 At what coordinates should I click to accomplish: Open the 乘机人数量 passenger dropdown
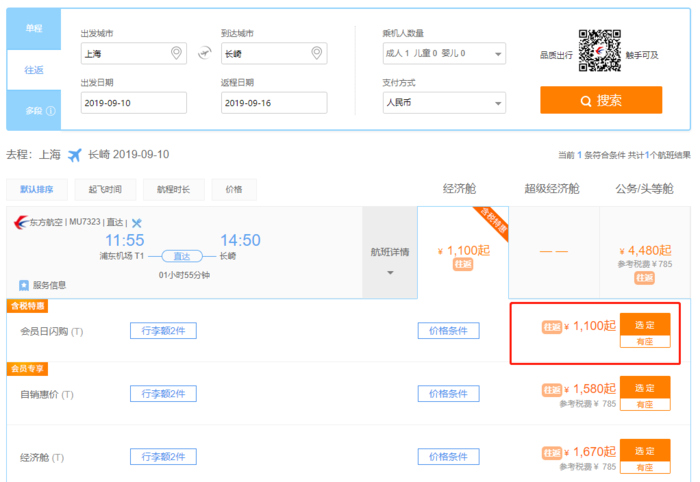click(443, 54)
